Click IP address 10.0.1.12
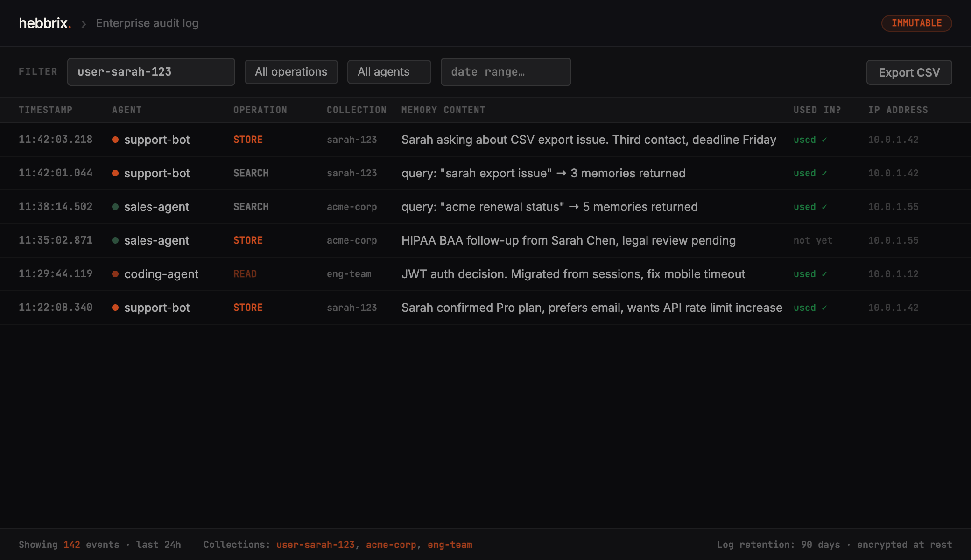 click(893, 274)
